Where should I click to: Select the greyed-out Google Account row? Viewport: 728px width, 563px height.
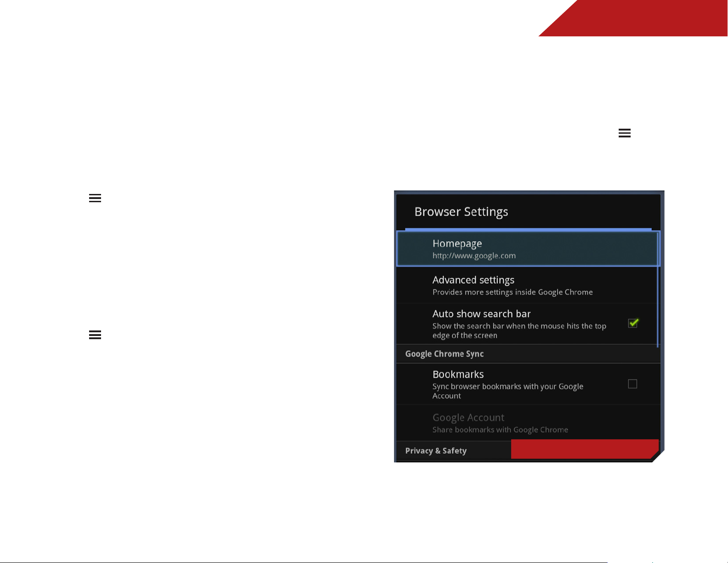528,423
